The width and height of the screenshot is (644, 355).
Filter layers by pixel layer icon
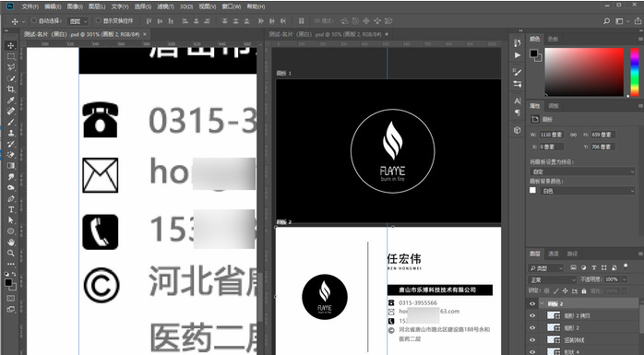(573, 267)
